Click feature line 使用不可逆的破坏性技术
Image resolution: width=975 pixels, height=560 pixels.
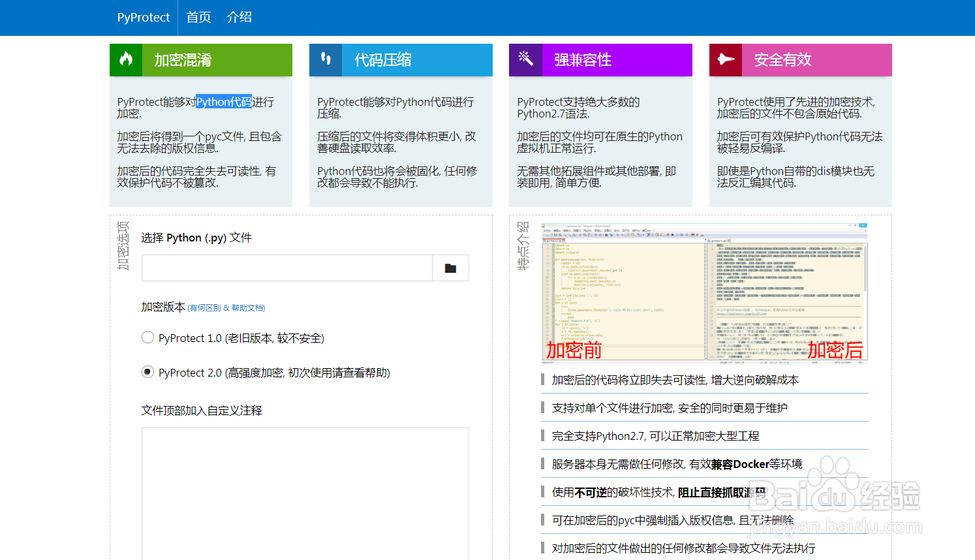tap(658, 492)
